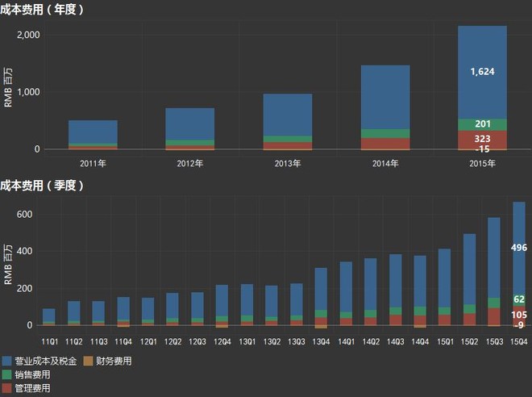Toggle the 管理费用 legend label

[32, 388]
